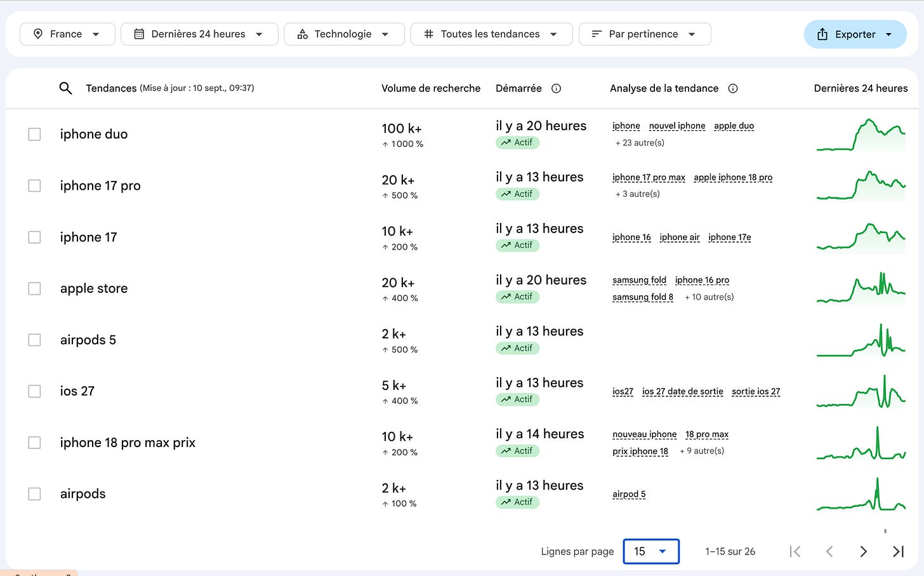Open the Par pertinence sort menu
The image size is (924, 576).
click(645, 34)
